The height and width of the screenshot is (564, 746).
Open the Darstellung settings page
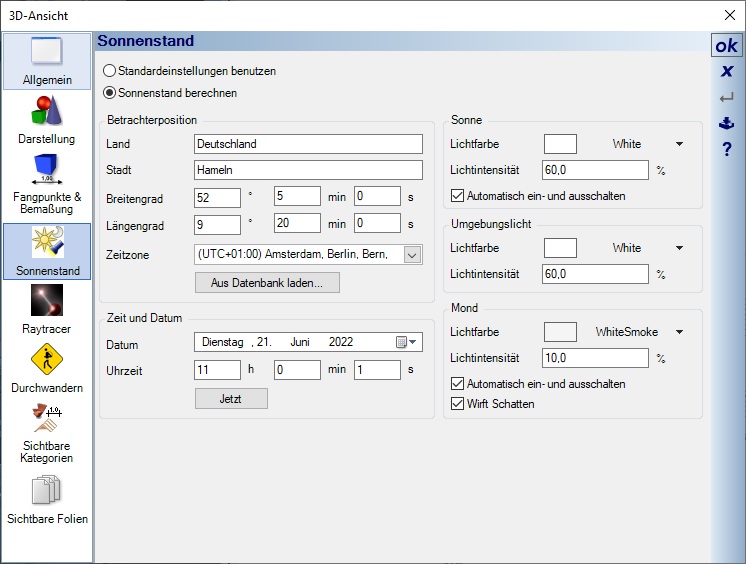pyautogui.click(x=47, y=120)
